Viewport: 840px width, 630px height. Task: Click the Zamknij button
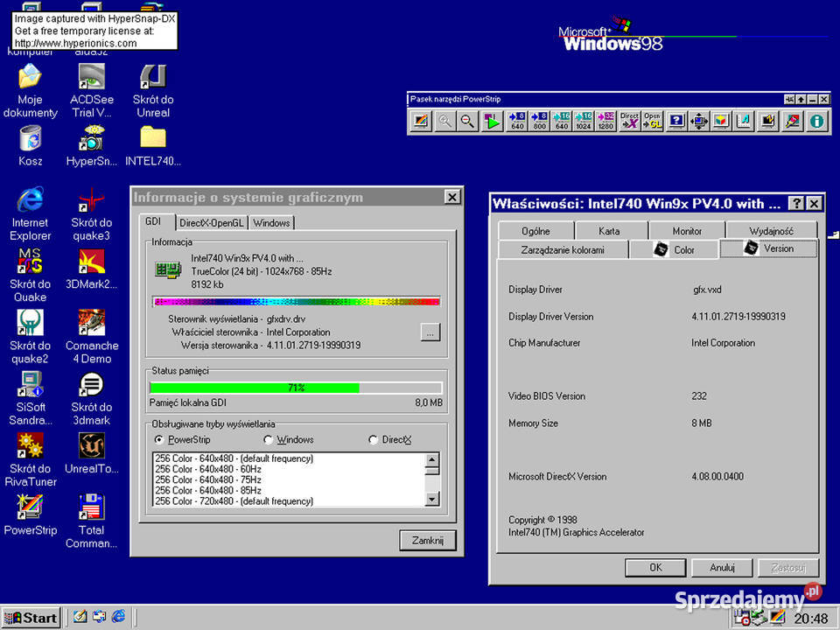click(x=428, y=540)
